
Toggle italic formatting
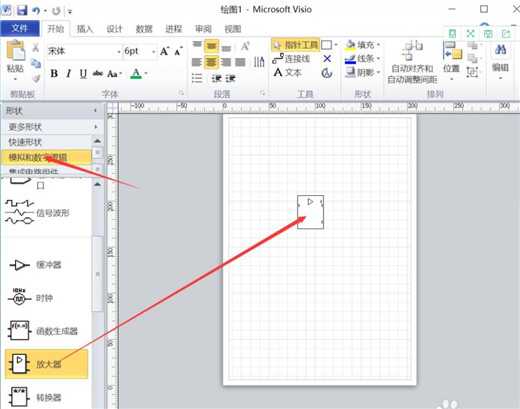(69, 73)
